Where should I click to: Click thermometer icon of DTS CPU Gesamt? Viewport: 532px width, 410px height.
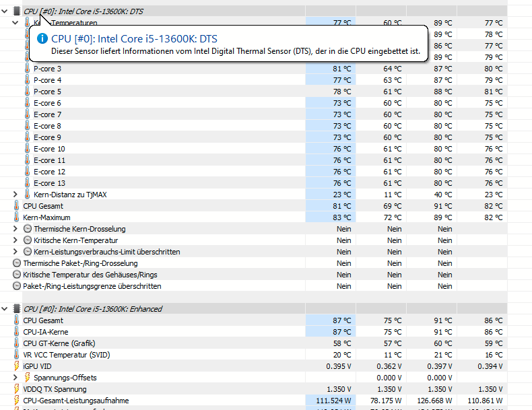pyautogui.click(x=16, y=206)
